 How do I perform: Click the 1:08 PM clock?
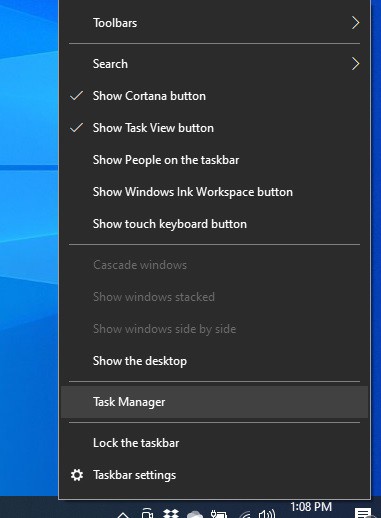(311, 507)
